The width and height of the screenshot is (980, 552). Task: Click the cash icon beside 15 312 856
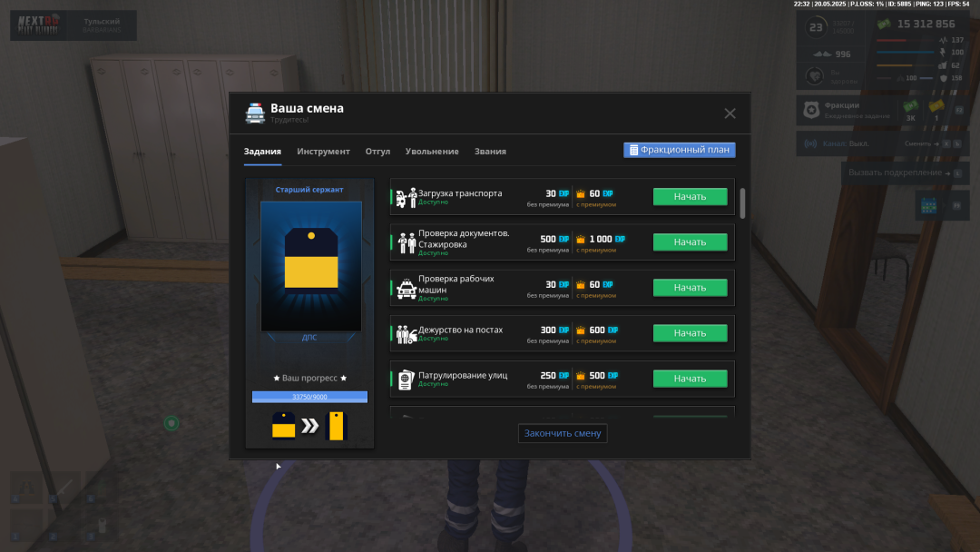point(884,25)
